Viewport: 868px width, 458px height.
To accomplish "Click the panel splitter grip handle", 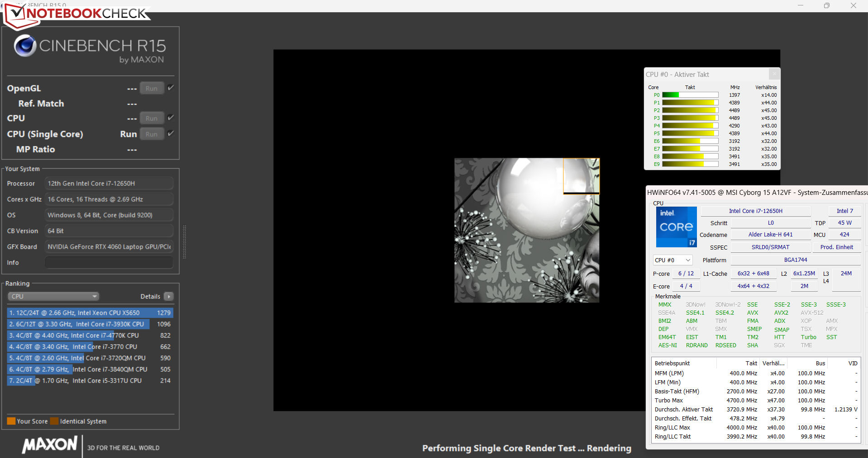I will [184, 242].
